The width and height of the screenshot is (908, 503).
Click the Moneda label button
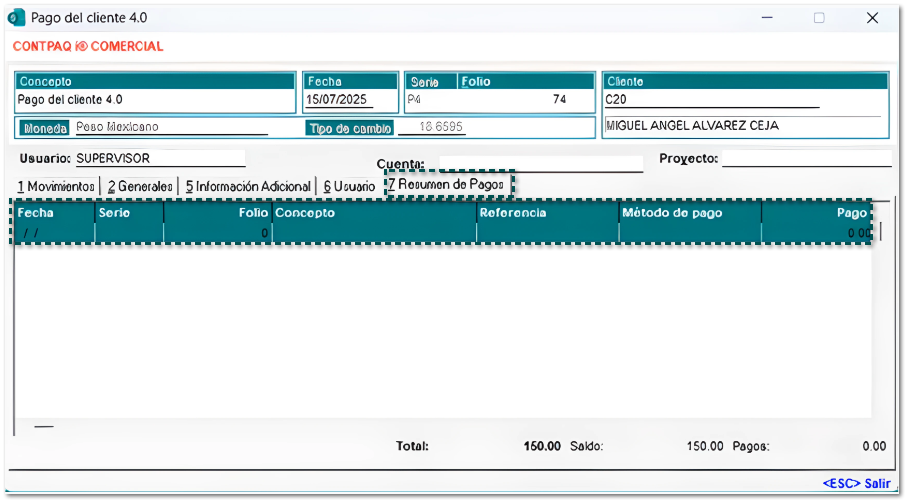coord(45,128)
